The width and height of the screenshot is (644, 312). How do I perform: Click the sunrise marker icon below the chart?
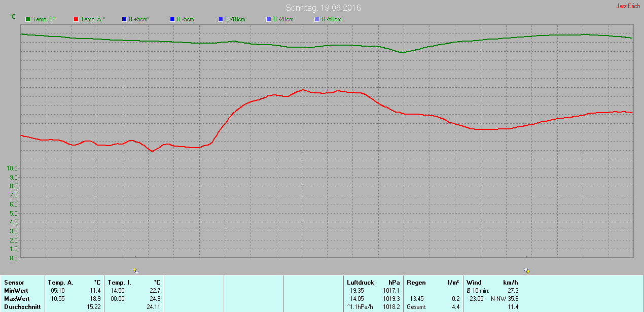(x=135, y=271)
